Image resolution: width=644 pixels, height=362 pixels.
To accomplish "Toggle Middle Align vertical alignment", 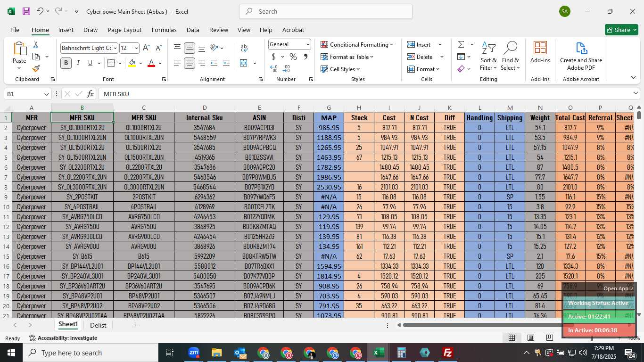I will [190, 48].
